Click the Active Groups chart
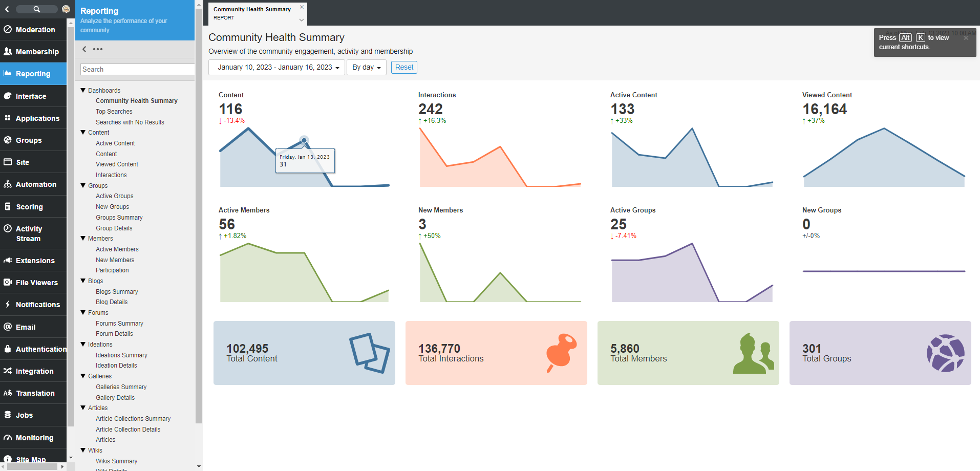Image resolution: width=980 pixels, height=471 pixels. (x=692, y=272)
